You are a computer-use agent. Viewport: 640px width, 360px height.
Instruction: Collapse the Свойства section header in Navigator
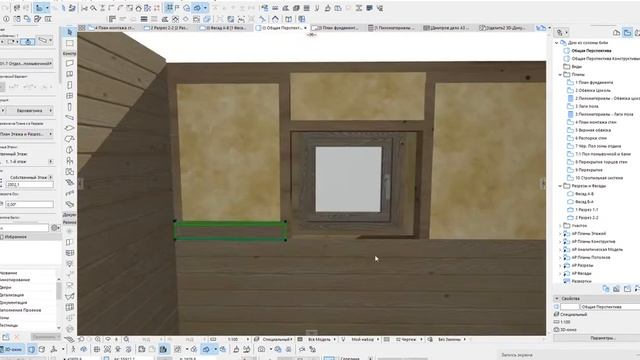click(x=556, y=298)
